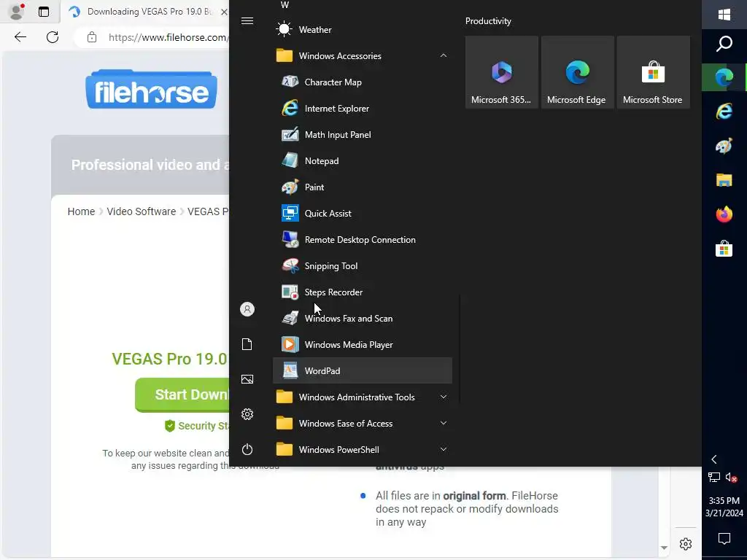Launch Character Map

click(x=362, y=82)
